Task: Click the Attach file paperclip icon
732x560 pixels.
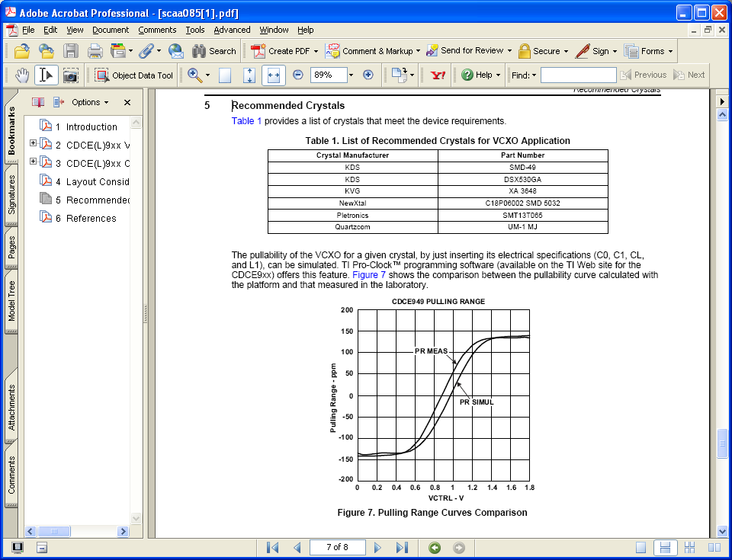Action: click(146, 51)
